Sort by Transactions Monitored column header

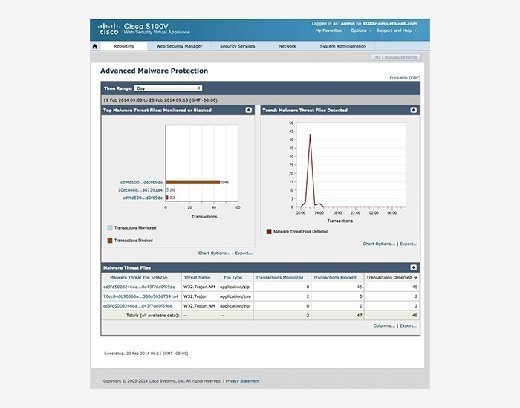279,278
